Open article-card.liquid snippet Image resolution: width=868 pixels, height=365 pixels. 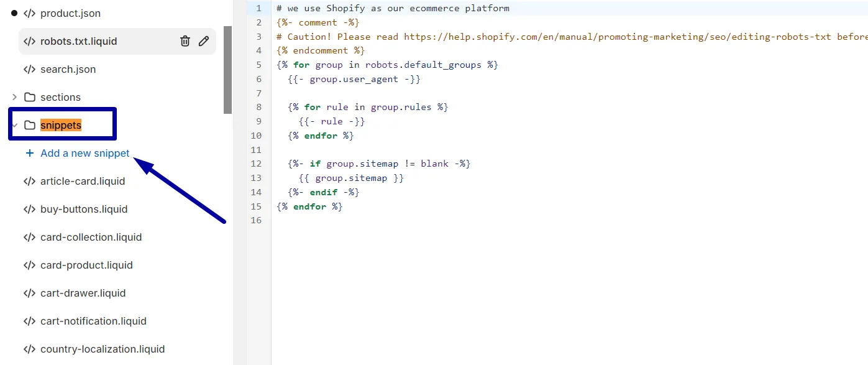click(x=83, y=181)
